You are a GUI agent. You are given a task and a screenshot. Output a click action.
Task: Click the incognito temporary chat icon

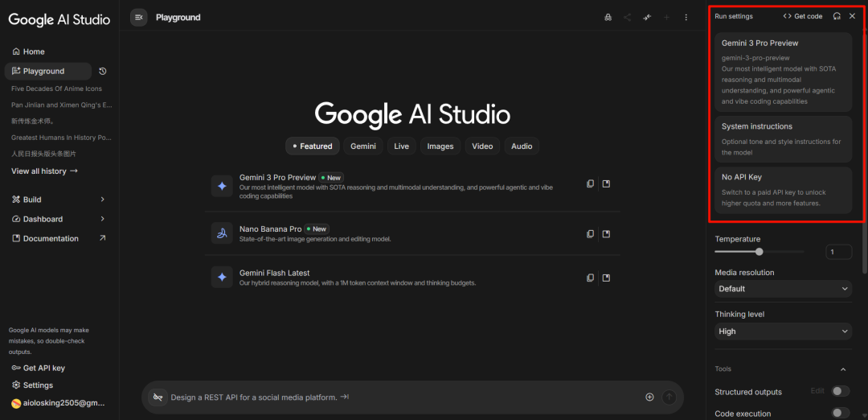[608, 17]
